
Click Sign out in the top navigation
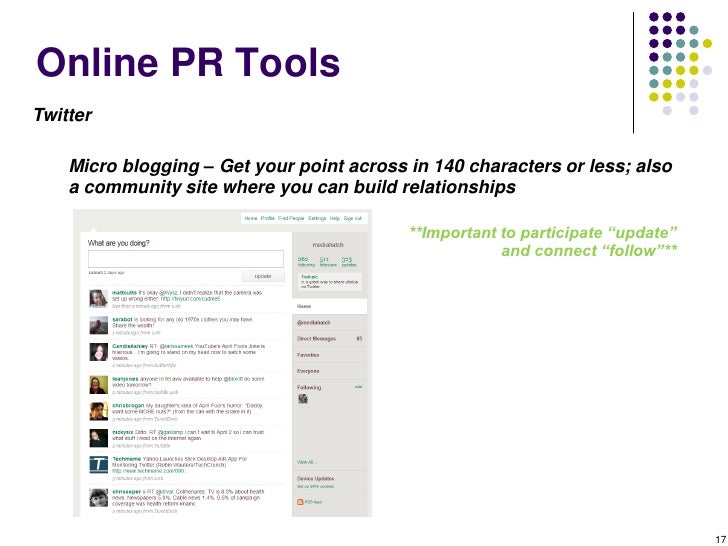352,218
